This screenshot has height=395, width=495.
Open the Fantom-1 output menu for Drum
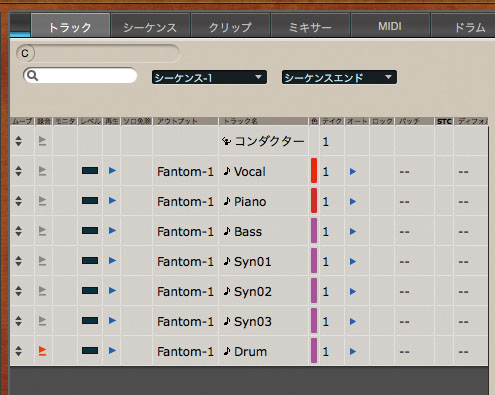coord(185,352)
